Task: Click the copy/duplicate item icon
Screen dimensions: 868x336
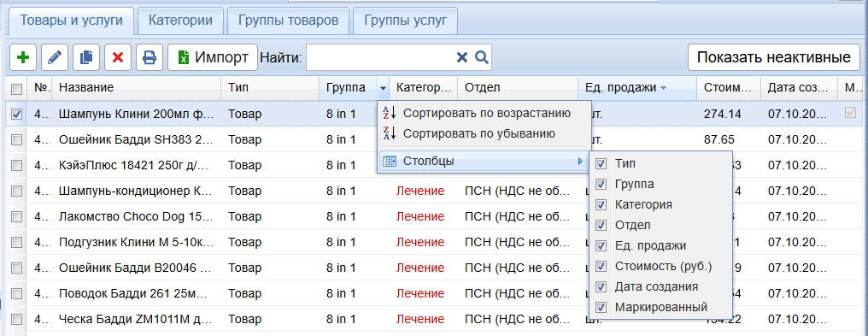Action: tap(86, 57)
